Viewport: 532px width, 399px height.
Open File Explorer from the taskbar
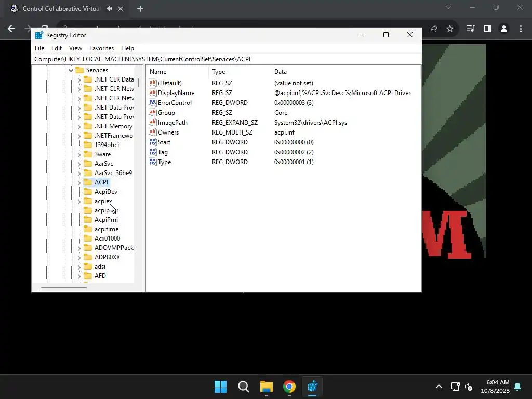pos(267,387)
